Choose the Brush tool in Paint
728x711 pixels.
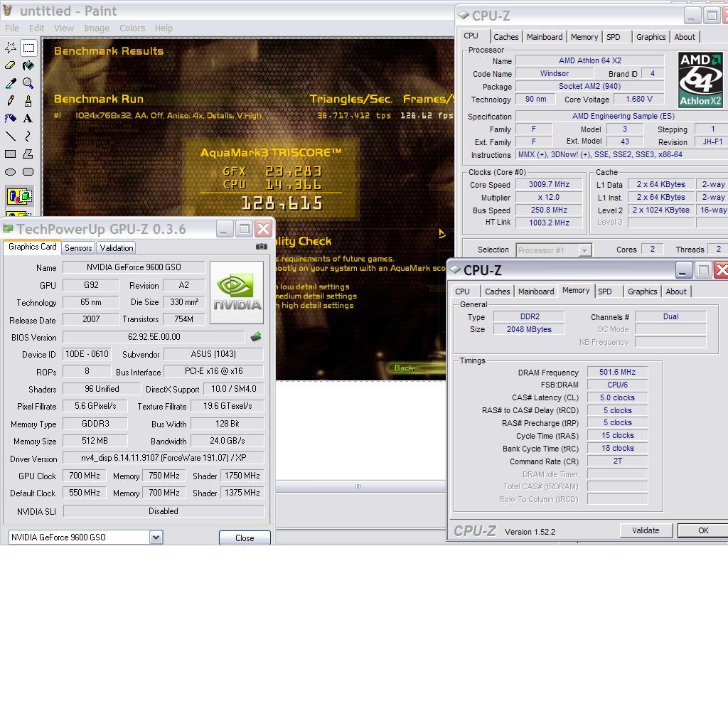pos(28,101)
